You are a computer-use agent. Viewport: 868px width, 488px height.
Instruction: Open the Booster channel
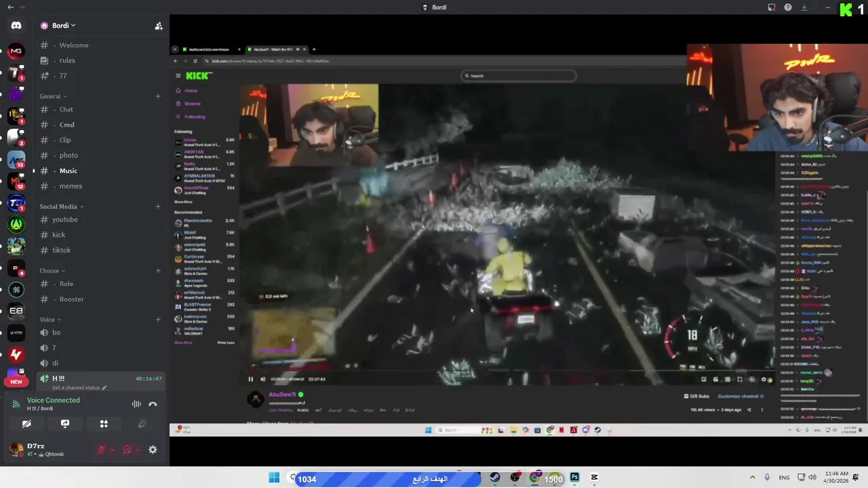[x=100, y=299]
